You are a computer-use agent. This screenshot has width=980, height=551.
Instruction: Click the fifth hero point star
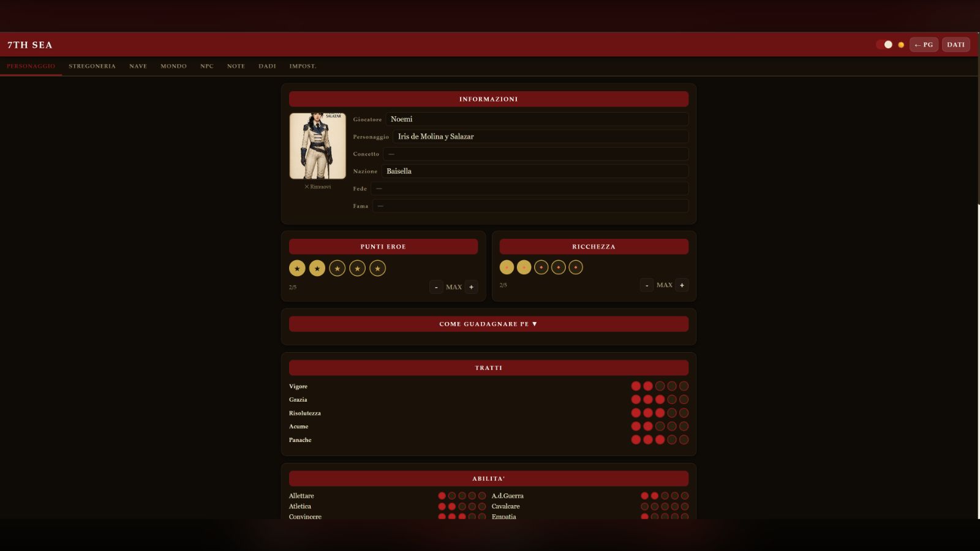(377, 268)
